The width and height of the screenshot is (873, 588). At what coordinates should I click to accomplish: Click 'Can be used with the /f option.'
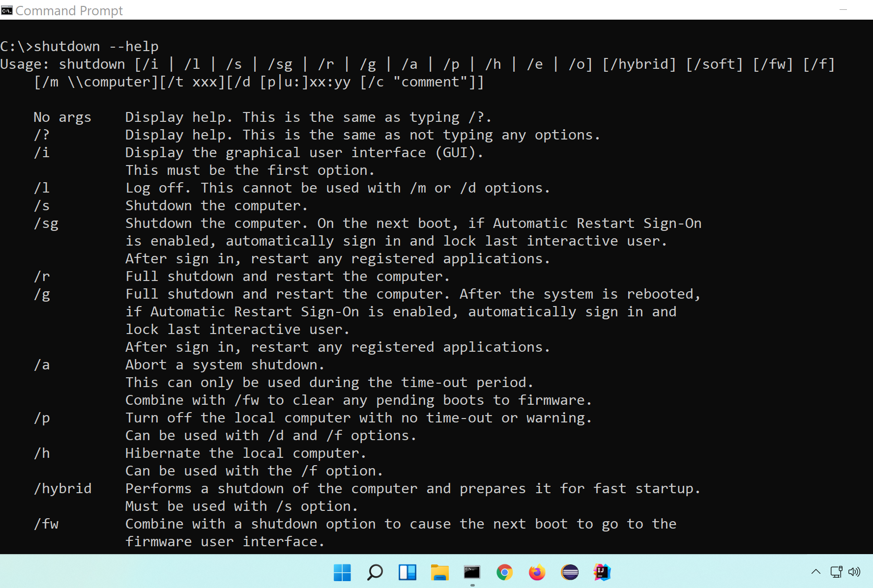(254, 471)
